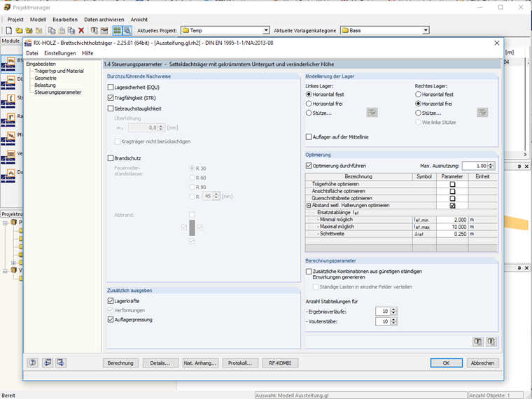
Task: Toggle the preview magnifier icon in toolbar
Action: 127,31
